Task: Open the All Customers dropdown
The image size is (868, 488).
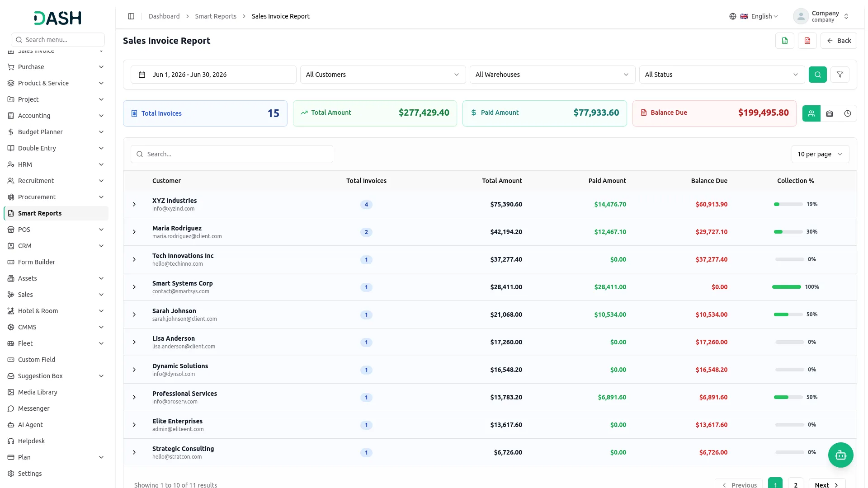Action: [383, 75]
